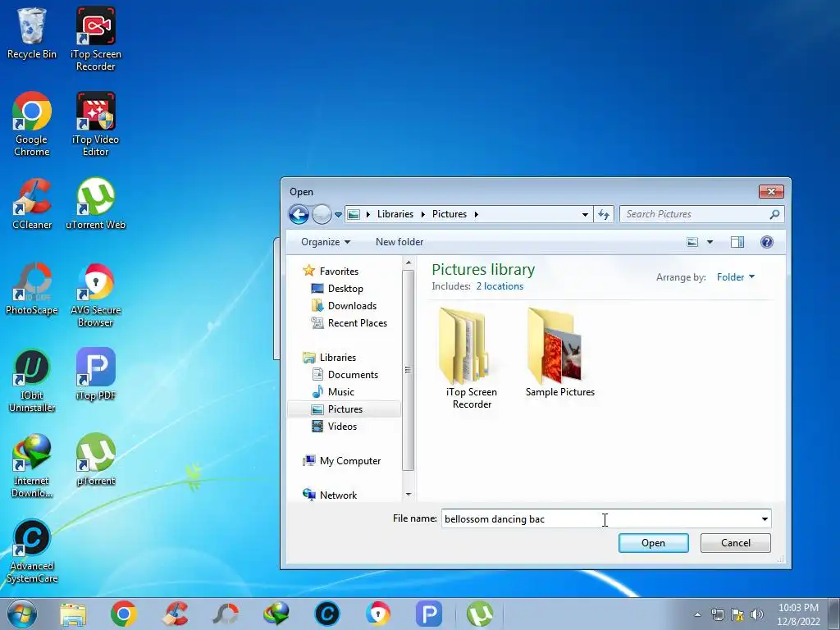Refresh the Pictures folder view
Image resolution: width=840 pixels, height=630 pixels.
(x=604, y=214)
